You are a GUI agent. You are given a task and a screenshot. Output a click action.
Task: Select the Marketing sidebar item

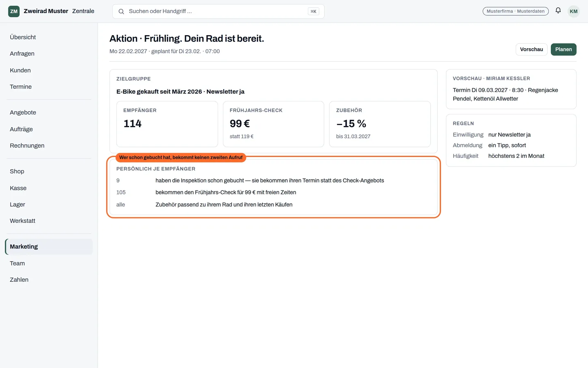pyautogui.click(x=49, y=247)
